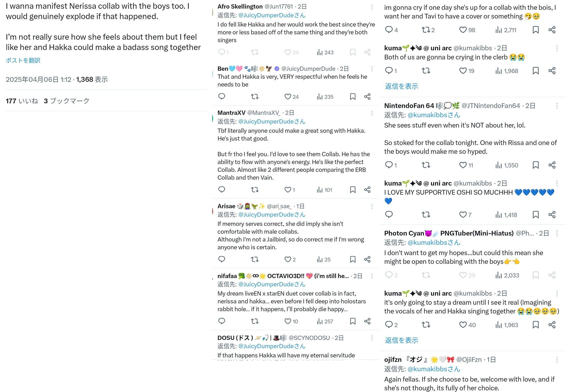Image resolution: width=566 pixels, height=392 pixels.
Task: Reply to Ben's VERY respectful comment
Action: [222, 96]
